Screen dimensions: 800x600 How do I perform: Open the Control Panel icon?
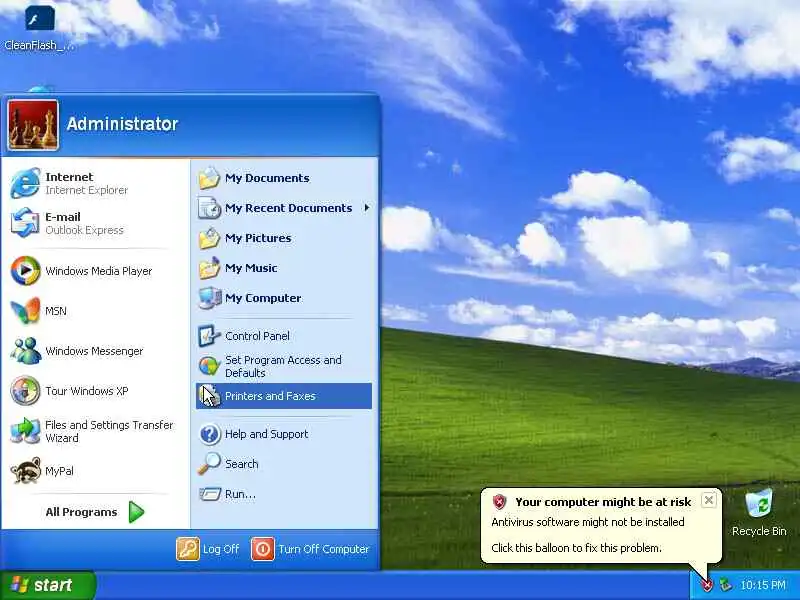[209, 336]
